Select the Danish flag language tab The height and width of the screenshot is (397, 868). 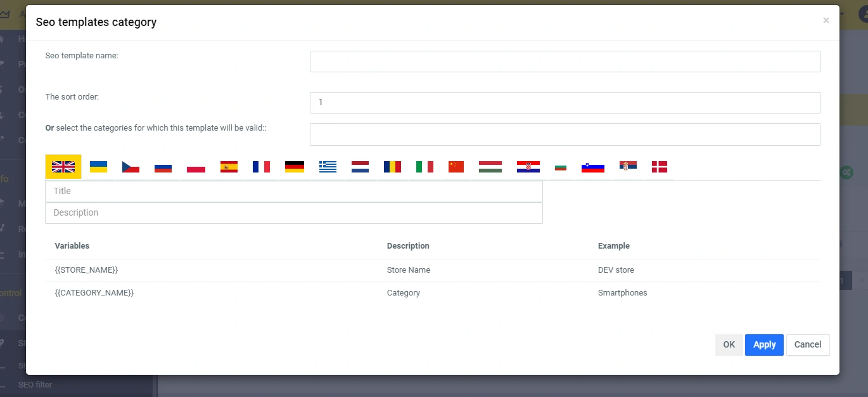(x=660, y=167)
